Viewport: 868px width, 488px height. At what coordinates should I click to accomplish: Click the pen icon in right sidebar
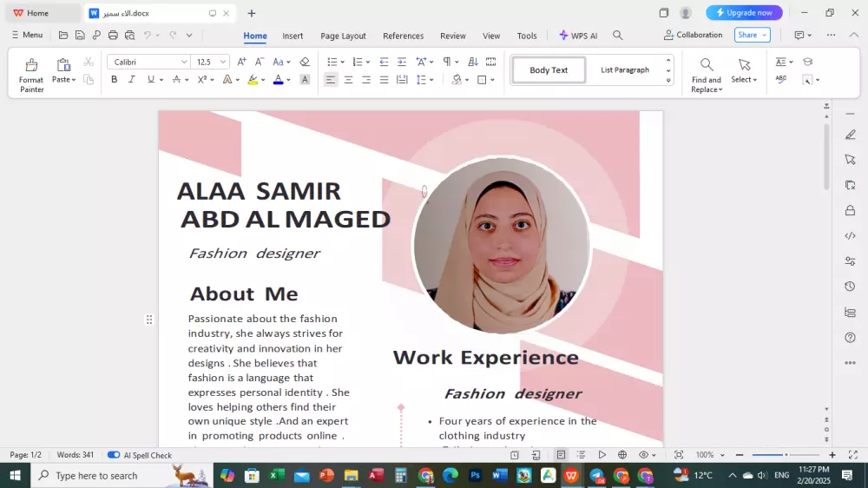coord(851,135)
